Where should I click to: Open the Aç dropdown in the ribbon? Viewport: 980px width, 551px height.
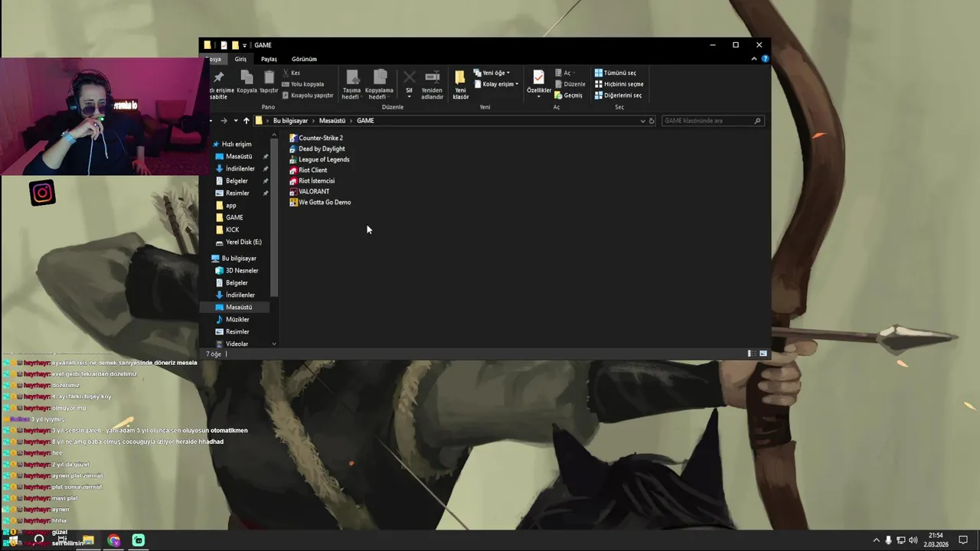tap(563, 73)
